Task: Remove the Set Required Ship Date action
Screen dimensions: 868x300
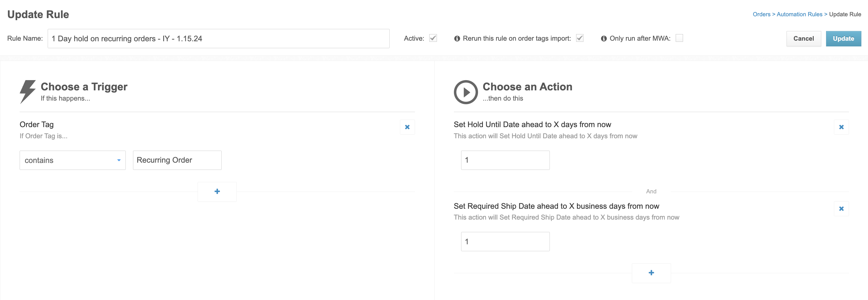Action: [841, 208]
